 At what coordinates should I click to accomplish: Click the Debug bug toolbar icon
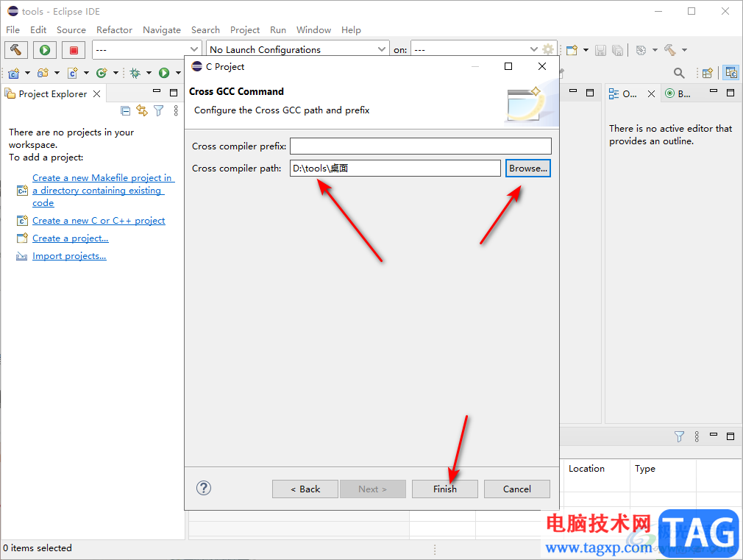[x=135, y=73]
